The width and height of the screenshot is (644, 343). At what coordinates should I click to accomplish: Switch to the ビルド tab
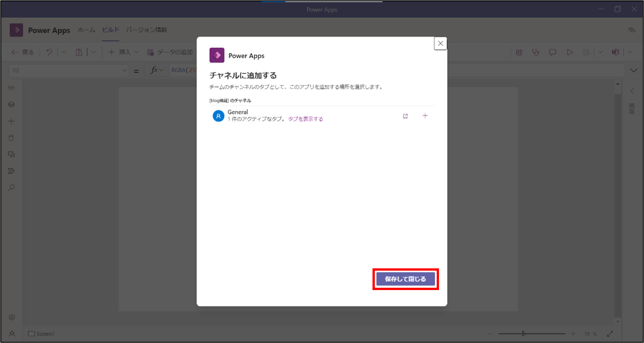[x=111, y=30]
